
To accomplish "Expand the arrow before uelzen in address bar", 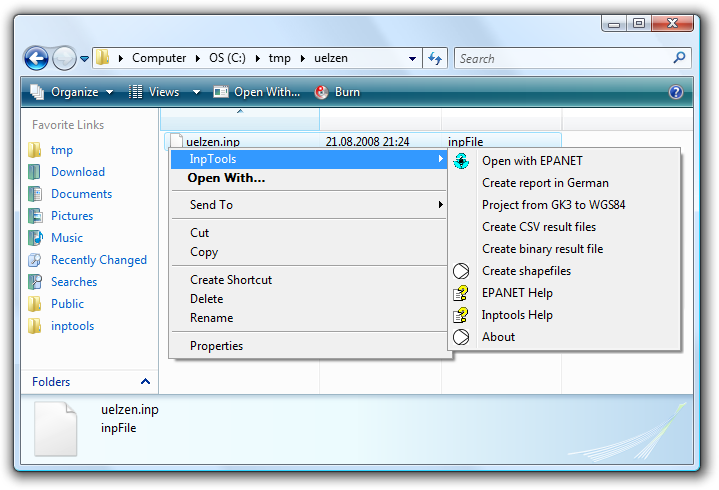I will (x=303, y=58).
